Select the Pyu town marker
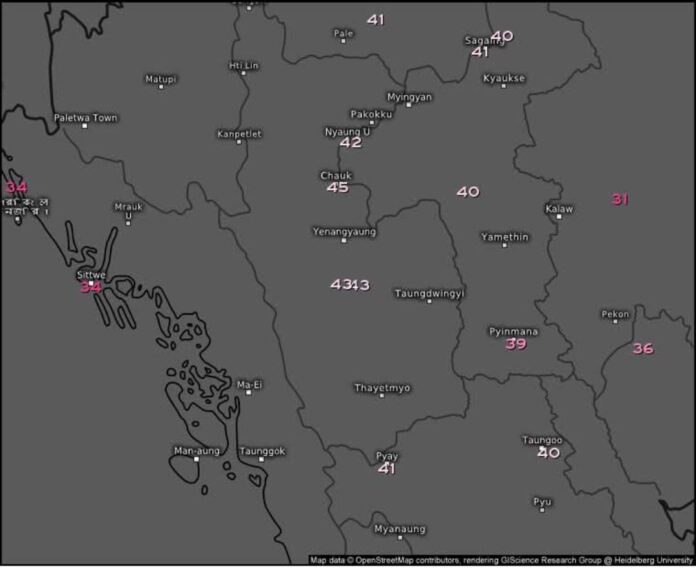The image size is (696, 568). click(542, 510)
